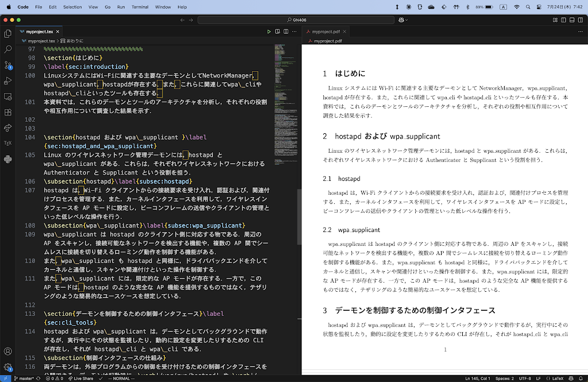The width and height of the screenshot is (588, 382).
Task: Go forward in navigation history
Action: (191, 20)
